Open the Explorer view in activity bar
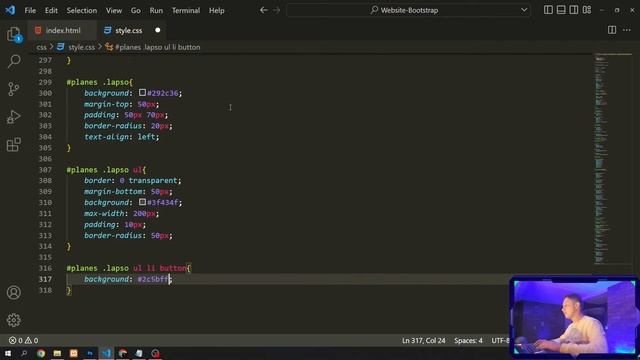This screenshot has height=360, width=640. tap(13, 34)
